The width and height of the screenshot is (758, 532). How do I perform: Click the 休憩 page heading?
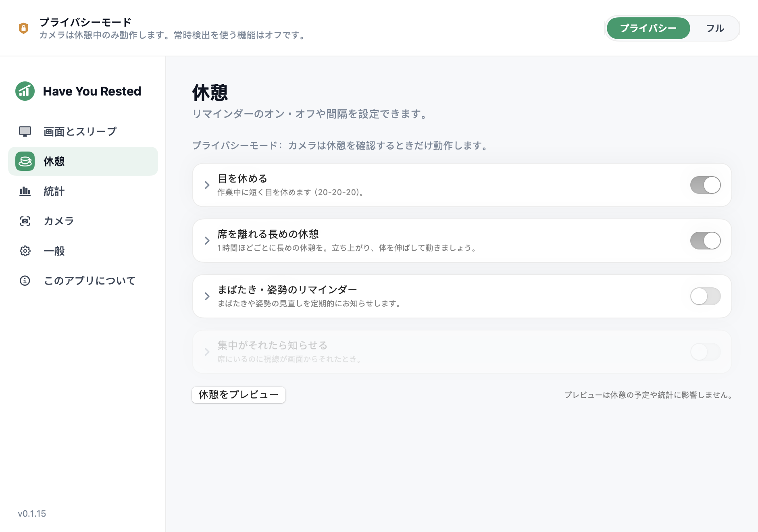pyautogui.click(x=210, y=93)
